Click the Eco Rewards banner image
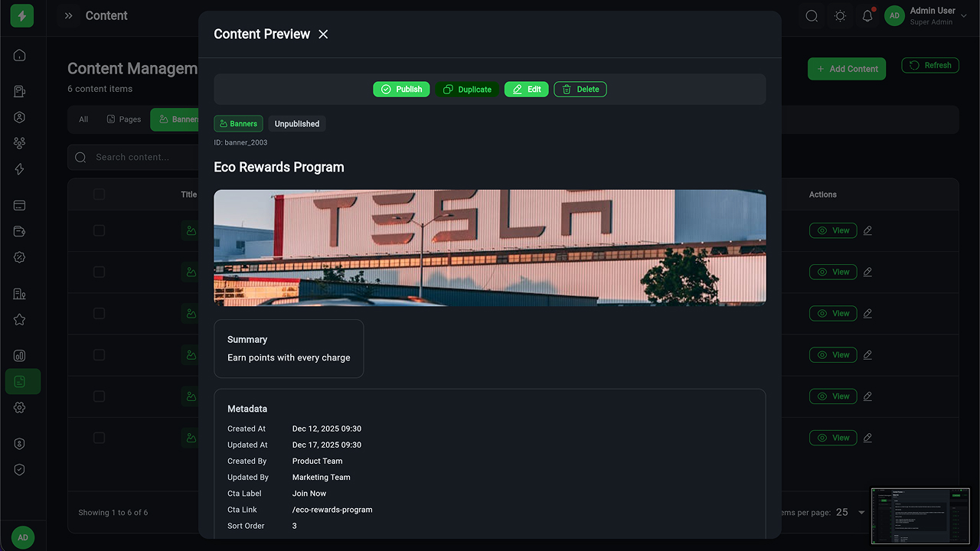Viewport: 980px width, 551px height. click(x=489, y=247)
